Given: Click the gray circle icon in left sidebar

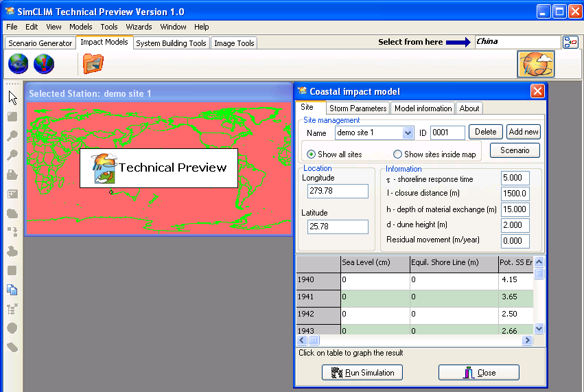Looking at the screenshot, I should point(12,328).
